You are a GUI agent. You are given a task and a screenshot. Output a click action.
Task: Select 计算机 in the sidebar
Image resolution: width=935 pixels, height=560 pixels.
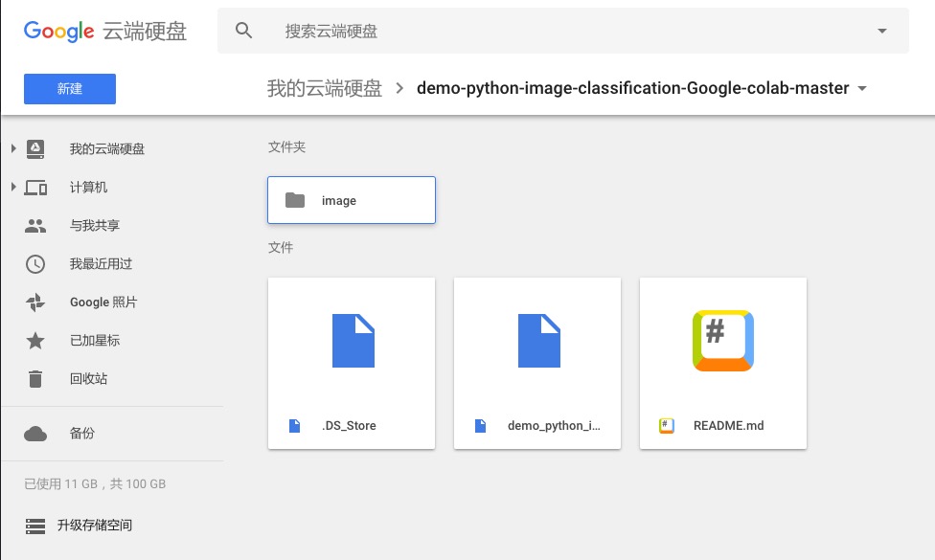point(88,188)
